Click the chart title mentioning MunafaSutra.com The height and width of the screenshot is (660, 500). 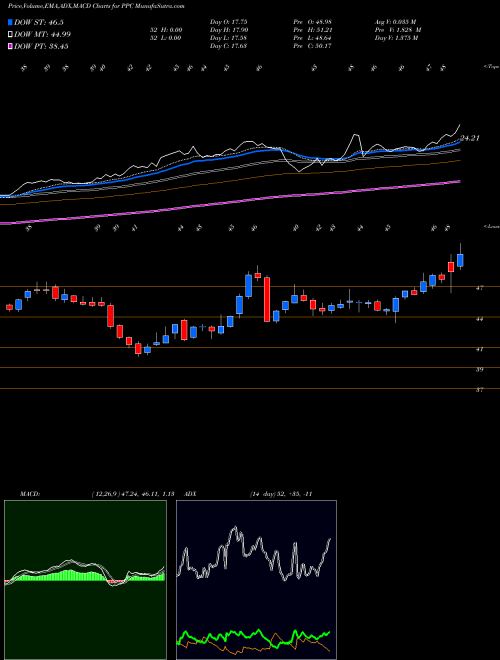pos(96,6)
